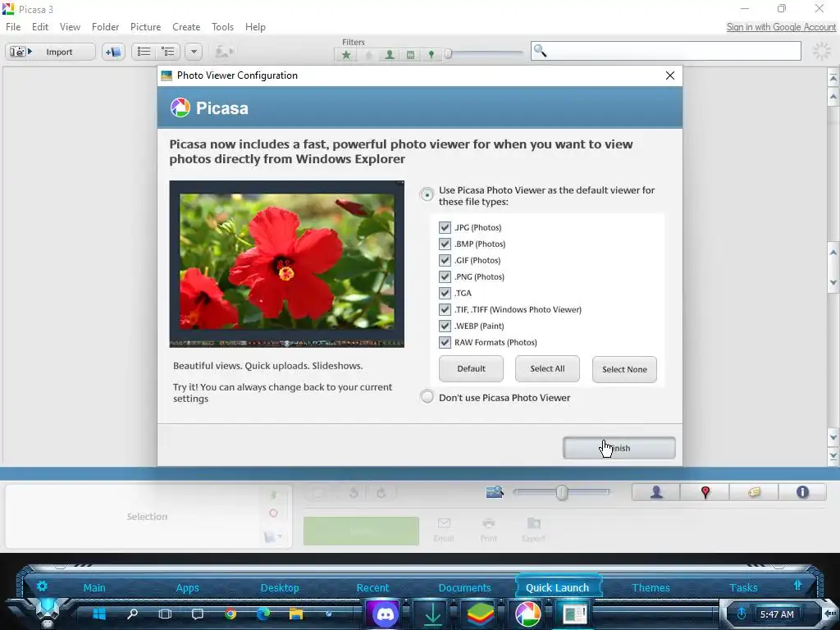Click the create new album icon
840x630 pixels.
113,52
